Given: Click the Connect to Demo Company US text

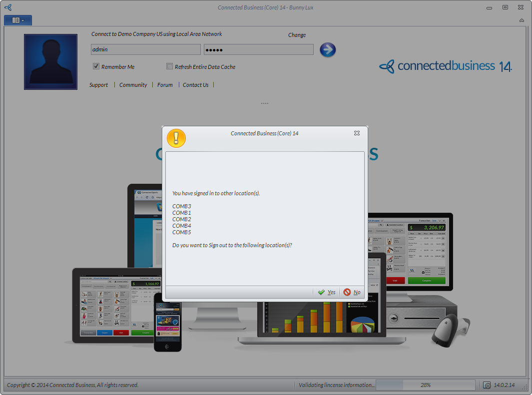Looking at the screenshot, I should [156, 34].
